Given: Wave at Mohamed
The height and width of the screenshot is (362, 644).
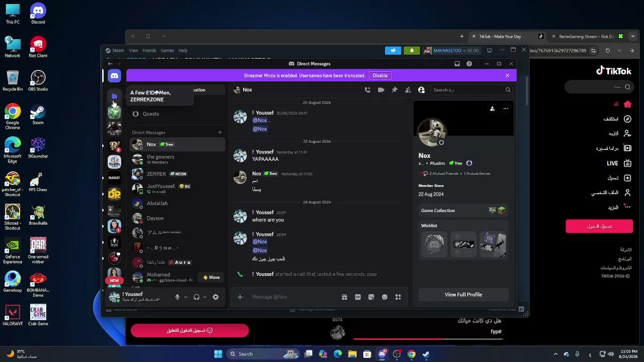Looking at the screenshot, I should (x=211, y=278).
